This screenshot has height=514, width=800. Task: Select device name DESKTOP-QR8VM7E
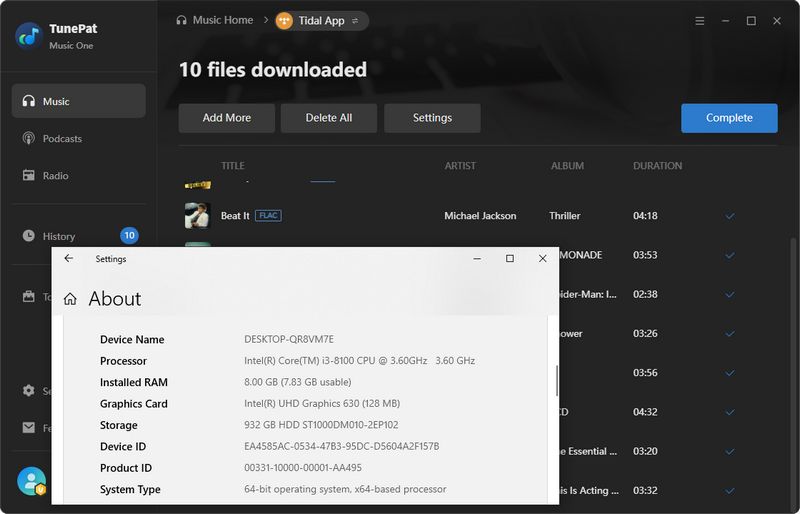(289, 339)
